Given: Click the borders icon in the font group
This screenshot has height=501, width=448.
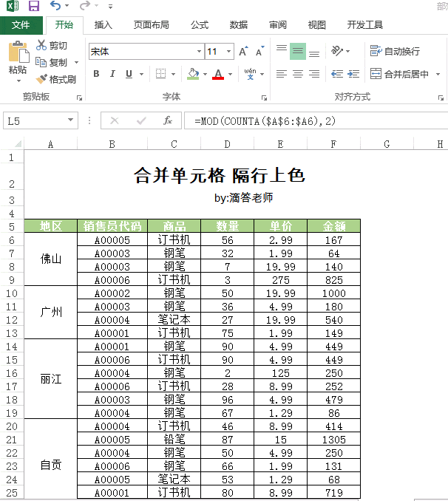Looking at the screenshot, I should pyautogui.click(x=160, y=74).
